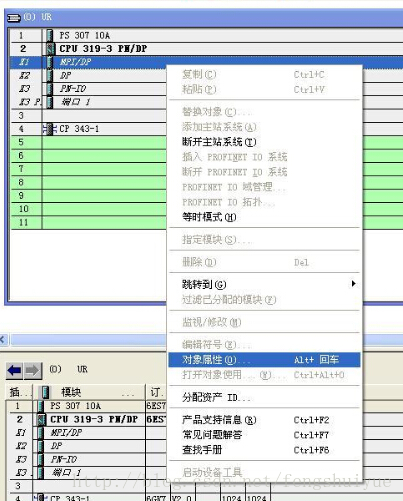Click 6ES7 order number cell for PS 307
This screenshot has width=403, height=501.
click(x=156, y=406)
